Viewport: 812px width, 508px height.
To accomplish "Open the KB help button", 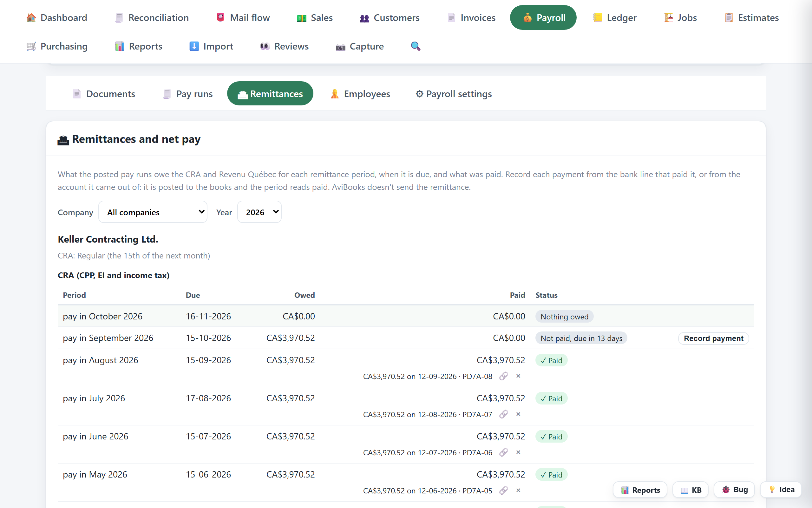I will (x=691, y=490).
